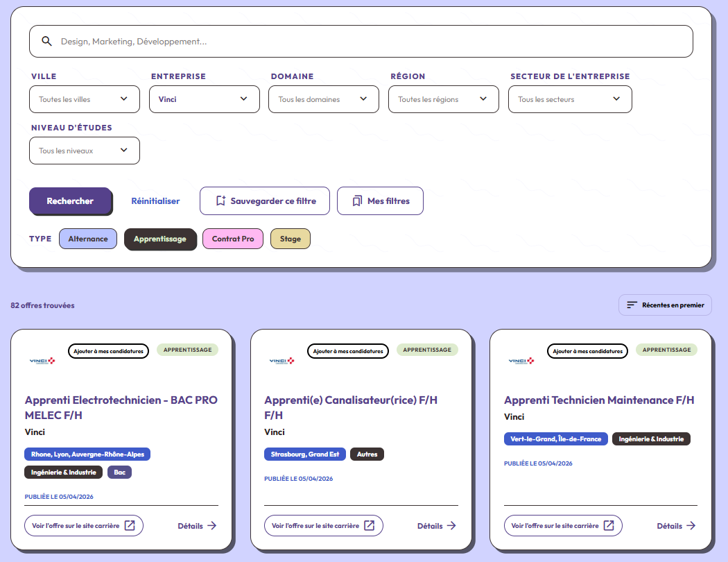Image resolution: width=728 pixels, height=562 pixels.
Task: Click Vinci logo on Technicien Maintenance card
Action: point(521,361)
